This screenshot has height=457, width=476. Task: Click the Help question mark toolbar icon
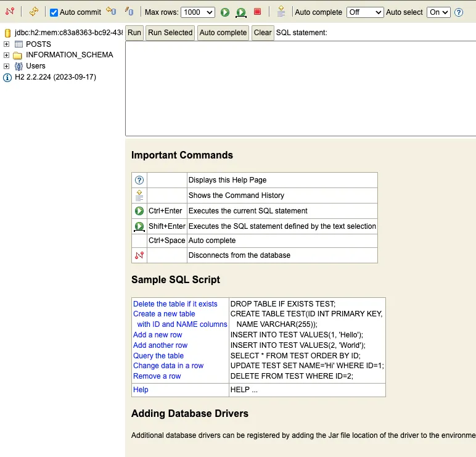coord(459,12)
